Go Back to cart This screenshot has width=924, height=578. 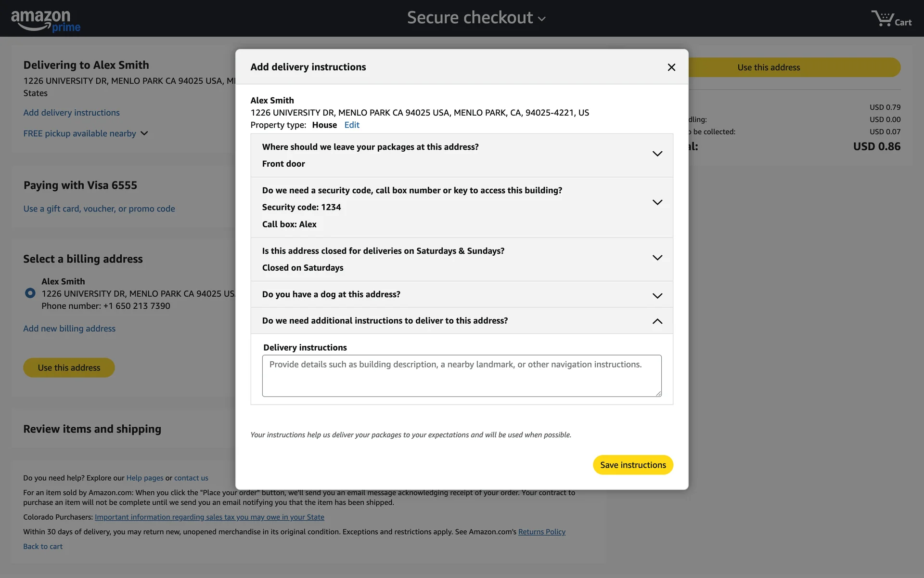tap(43, 547)
